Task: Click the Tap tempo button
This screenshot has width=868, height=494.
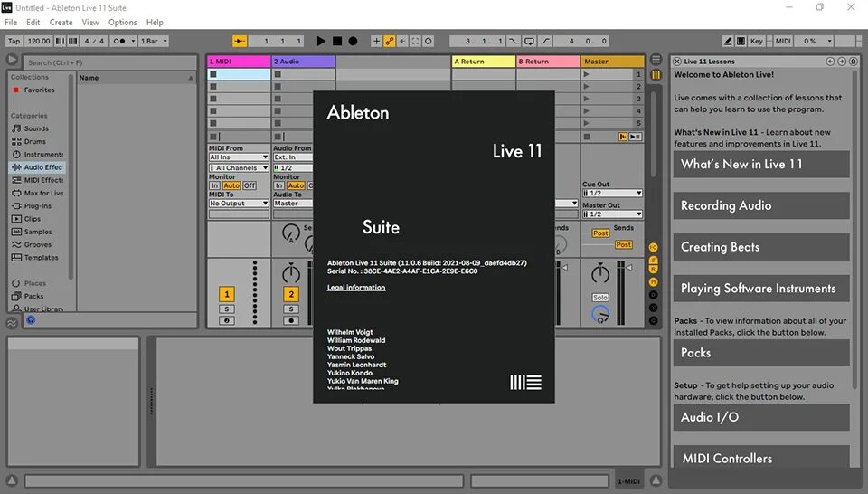Action: 14,41
